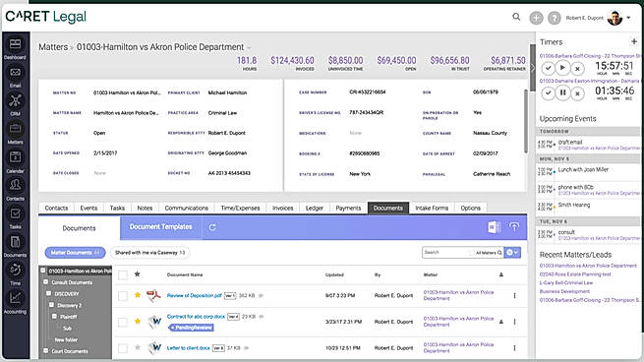Toggle the All Matters search checkbox
This screenshot has height=362, width=644.
(472, 253)
